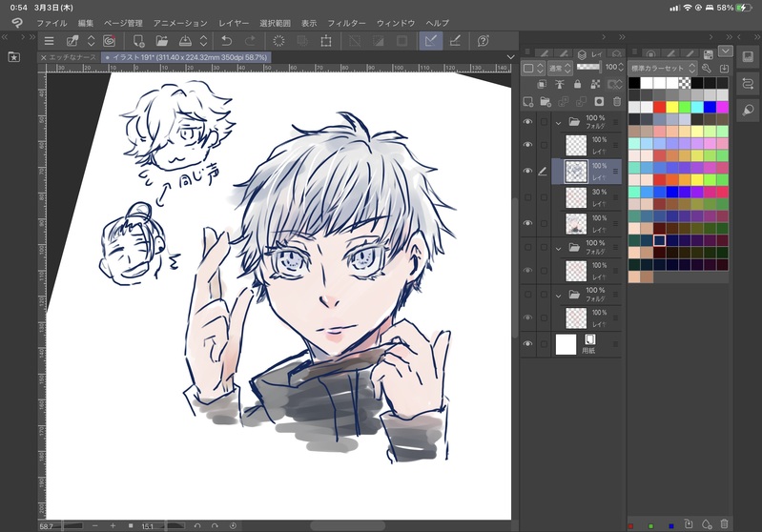
Task: Click the spotlight search icon on far right
Action: coord(748,111)
